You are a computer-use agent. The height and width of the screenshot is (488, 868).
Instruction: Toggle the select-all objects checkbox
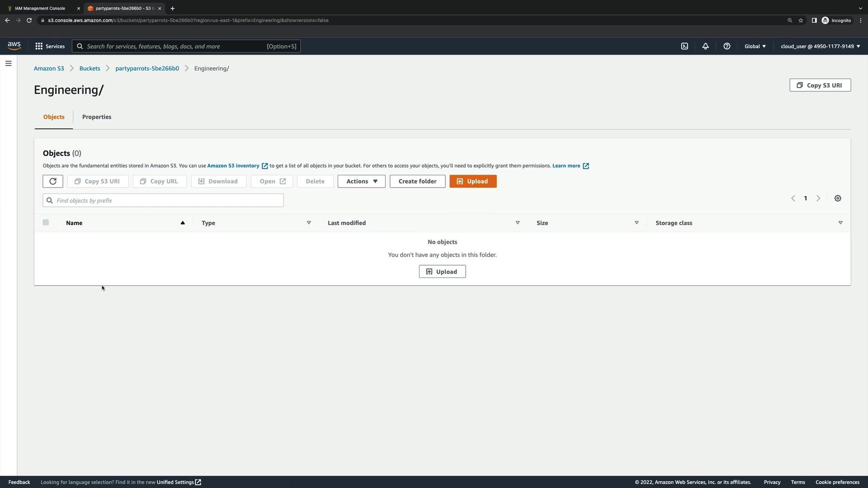point(46,222)
